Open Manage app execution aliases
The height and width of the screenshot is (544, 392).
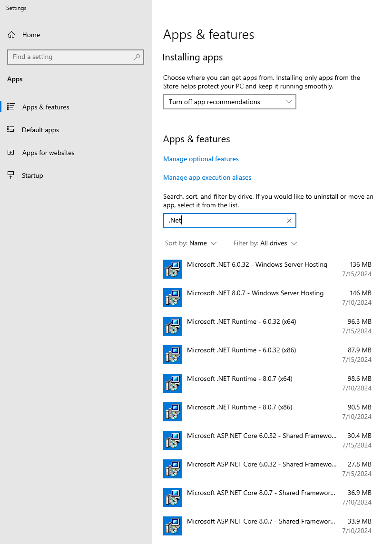tap(207, 177)
